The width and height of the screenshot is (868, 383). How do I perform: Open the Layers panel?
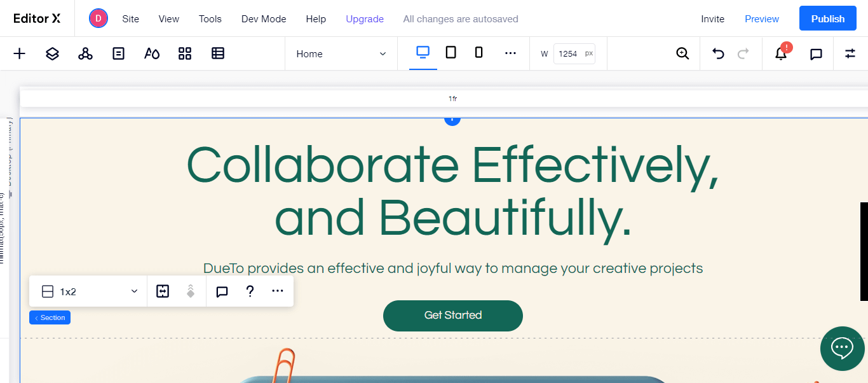[x=52, y=53]
